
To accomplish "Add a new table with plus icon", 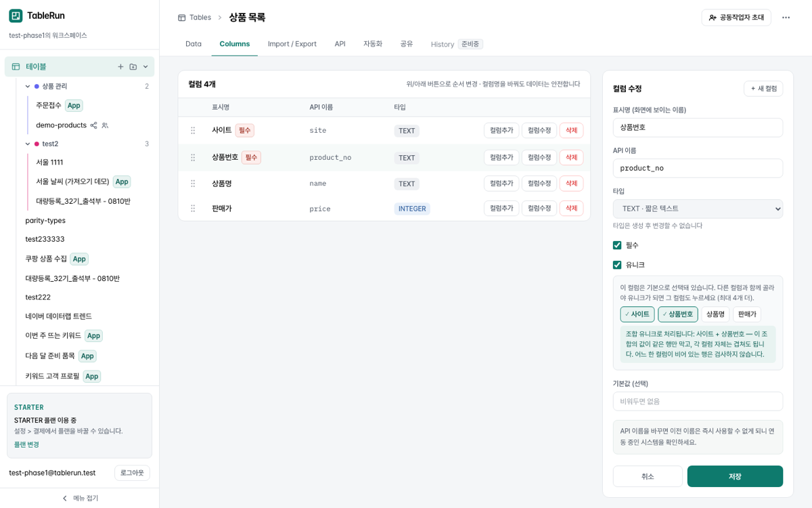I will (x=120, y=66).
